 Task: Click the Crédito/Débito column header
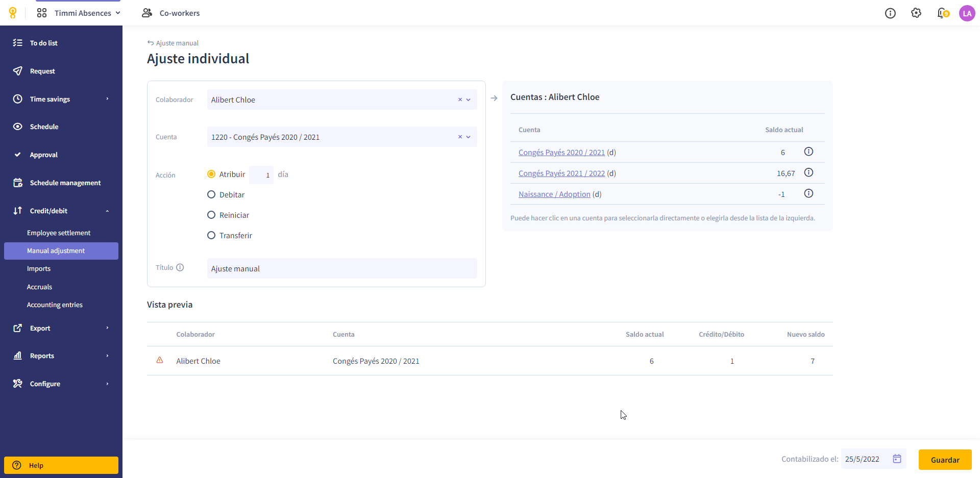(x=721, y=335)
